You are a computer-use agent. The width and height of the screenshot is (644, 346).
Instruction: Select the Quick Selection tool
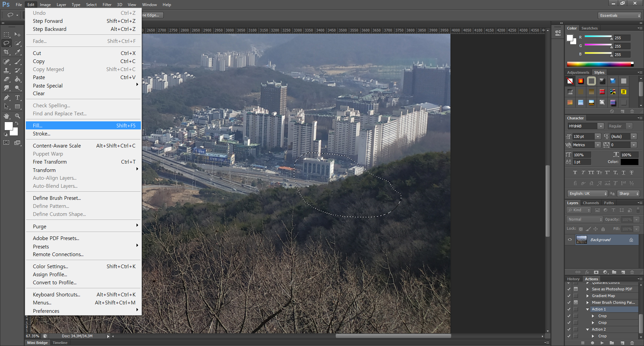18,43
